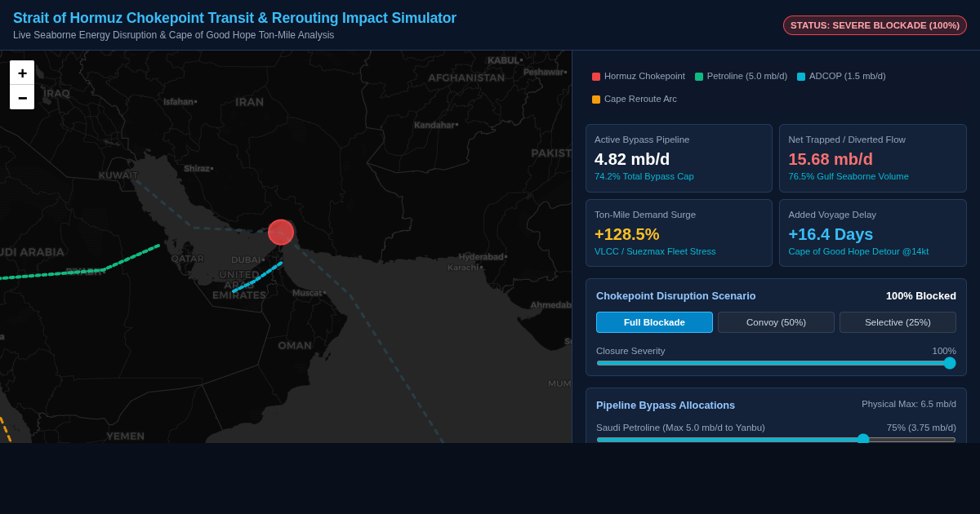Screen dimensions: 980x514
Task: Click the 'Chokepoint Disruption Scenario' heading
Action: tap(676, 295)
